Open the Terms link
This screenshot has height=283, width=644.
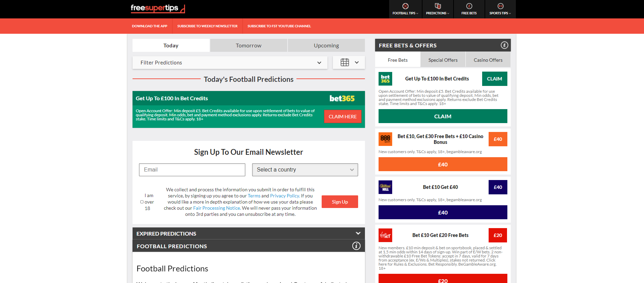pyautogui.click(x=254, y=196)
